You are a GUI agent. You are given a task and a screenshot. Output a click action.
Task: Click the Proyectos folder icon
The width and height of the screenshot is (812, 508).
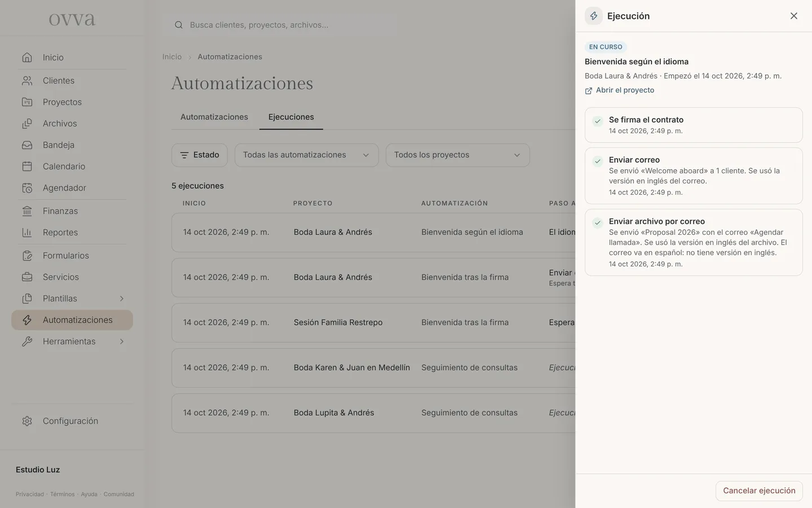pyautogui.click(x=27, y=102)
